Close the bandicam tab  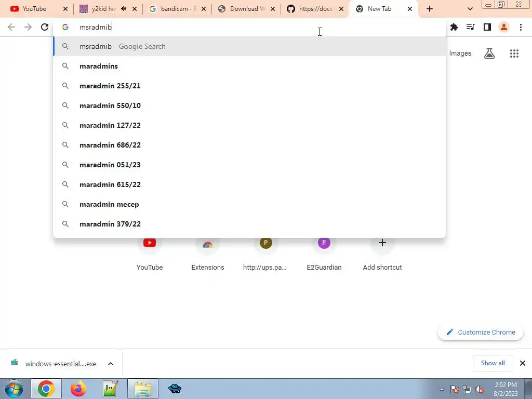click(204, 9)
